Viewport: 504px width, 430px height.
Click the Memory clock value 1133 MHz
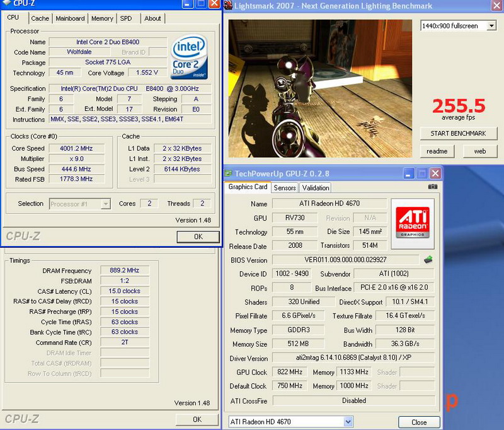tap(354, 372)
